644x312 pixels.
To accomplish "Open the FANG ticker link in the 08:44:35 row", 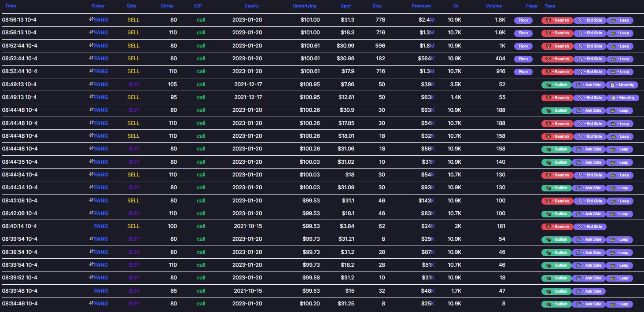I will (x=101, y=162).
